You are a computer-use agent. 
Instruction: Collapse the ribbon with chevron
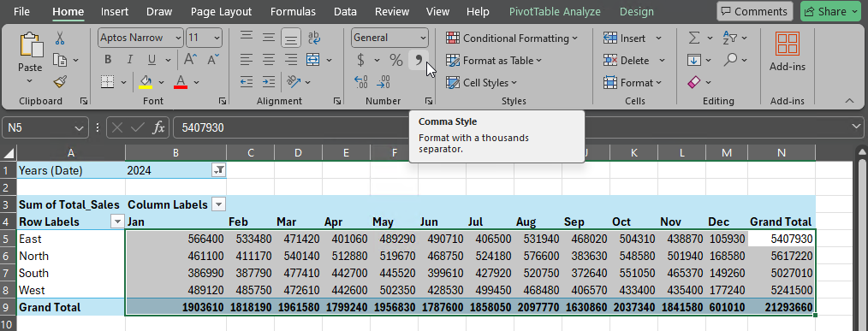click(x=850, y=101)
